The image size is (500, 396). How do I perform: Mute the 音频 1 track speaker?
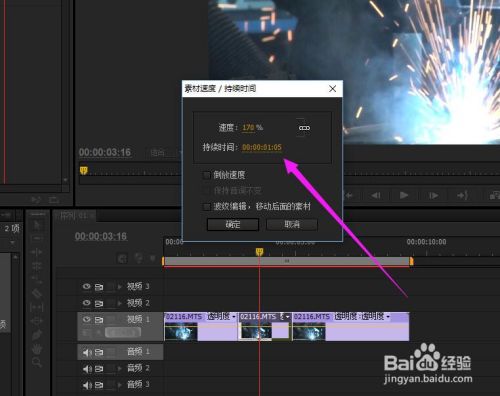pyautogui.click(x=87, y=352)
